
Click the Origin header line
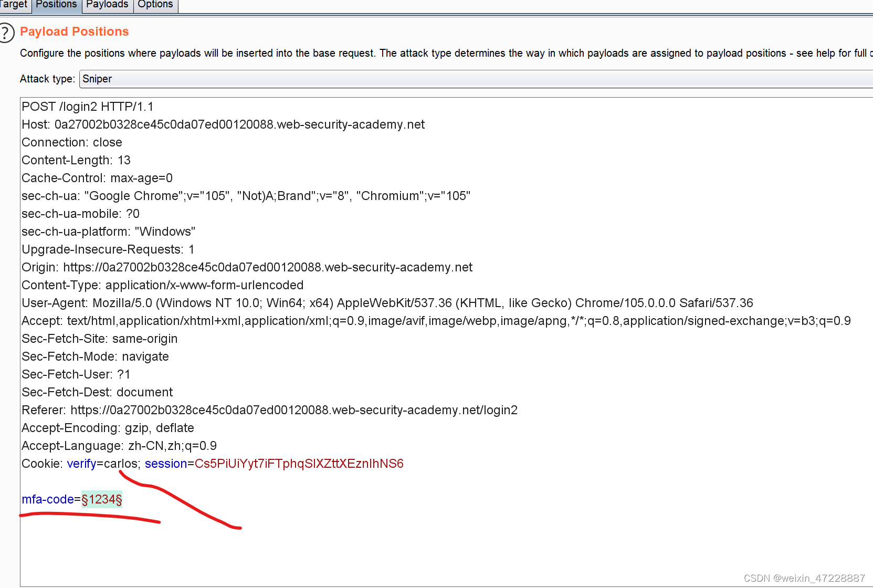pos(247,267)
